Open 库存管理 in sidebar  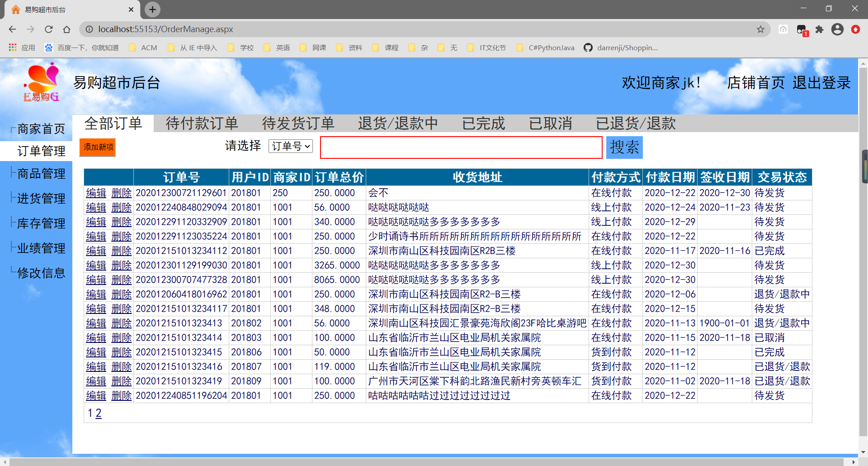(x=41, y=223)
